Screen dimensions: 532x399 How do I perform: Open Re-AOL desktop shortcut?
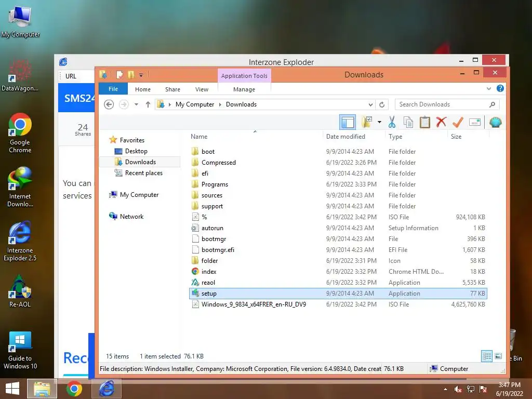point(20,291)
